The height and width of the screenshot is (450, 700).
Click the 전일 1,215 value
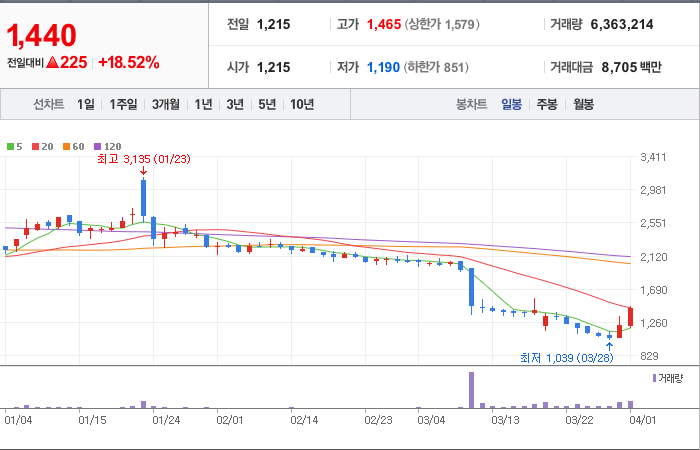click(x=273, y=24)
